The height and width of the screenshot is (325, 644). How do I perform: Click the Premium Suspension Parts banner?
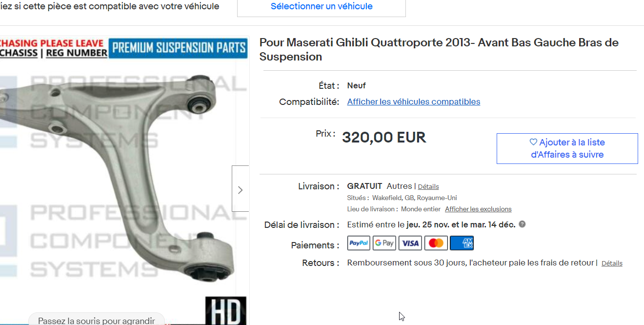coord(178,48)
